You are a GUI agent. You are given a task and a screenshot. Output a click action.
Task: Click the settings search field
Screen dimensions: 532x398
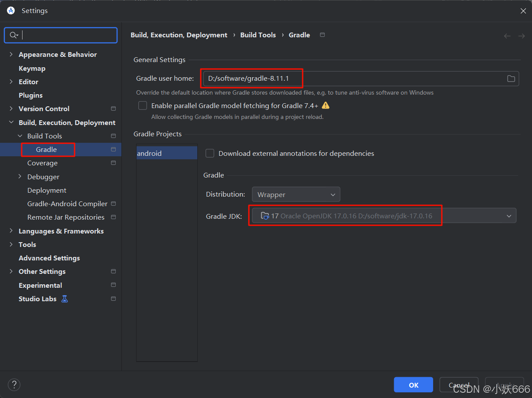pyautogui.click(x=61, y=35)
